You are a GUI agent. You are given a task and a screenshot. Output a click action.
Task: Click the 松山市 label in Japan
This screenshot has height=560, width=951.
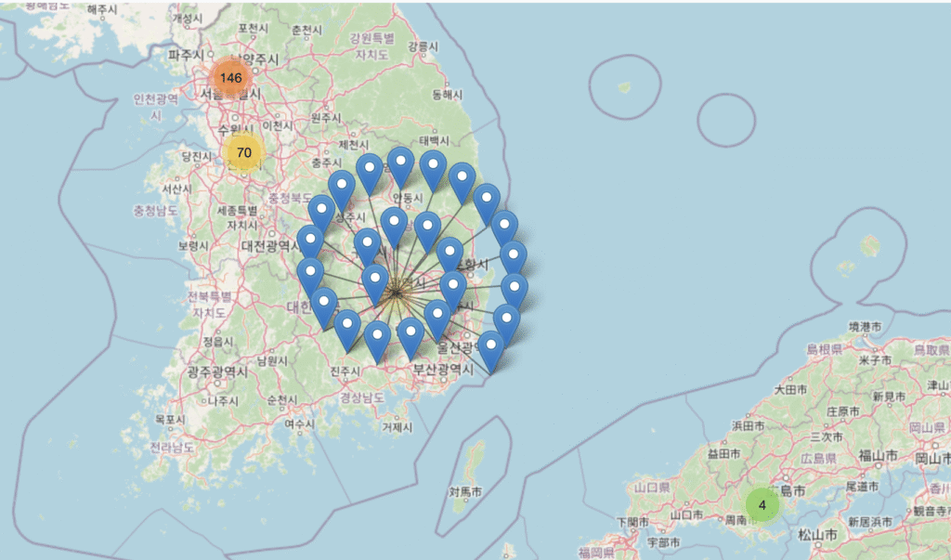[816, 535]
